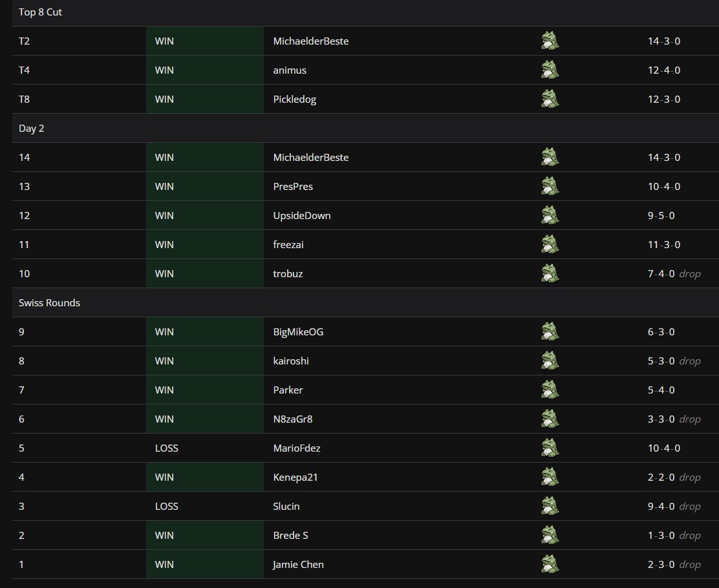Open MichaelderBeste's profile in the T2 row
This screenshot has height=588, width=719.
pos(311,41)
